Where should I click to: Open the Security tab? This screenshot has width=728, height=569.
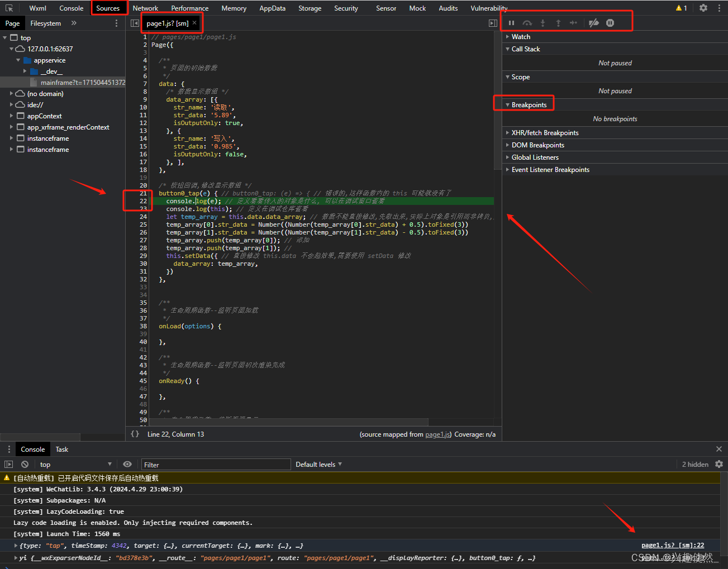click(x=346, y=8)
